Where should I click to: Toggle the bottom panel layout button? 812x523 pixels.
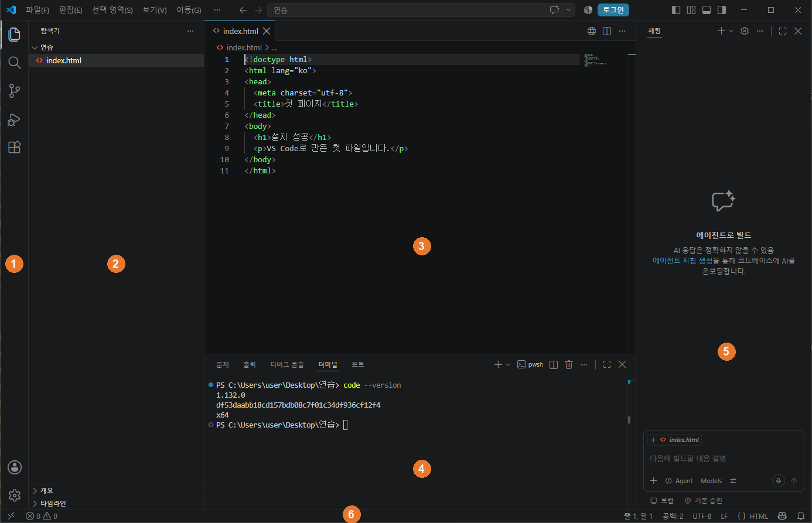pos(707,10)
